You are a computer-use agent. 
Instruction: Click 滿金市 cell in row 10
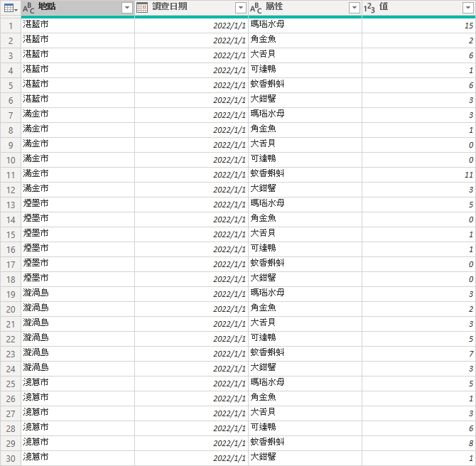(x=77, y=160)
